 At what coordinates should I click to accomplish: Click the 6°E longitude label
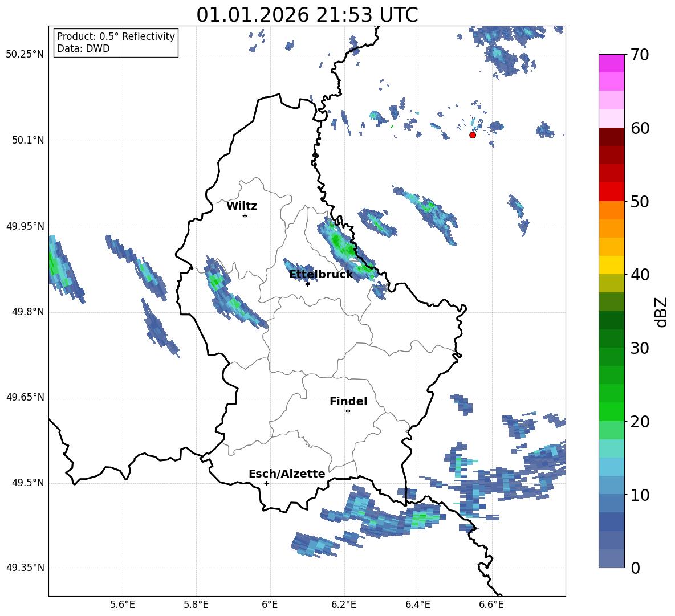pos(270,605)
